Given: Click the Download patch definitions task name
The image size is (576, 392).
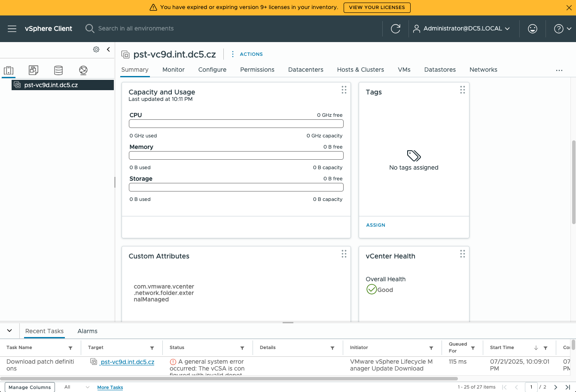Looking at the screenshot, I should point(40,365).
